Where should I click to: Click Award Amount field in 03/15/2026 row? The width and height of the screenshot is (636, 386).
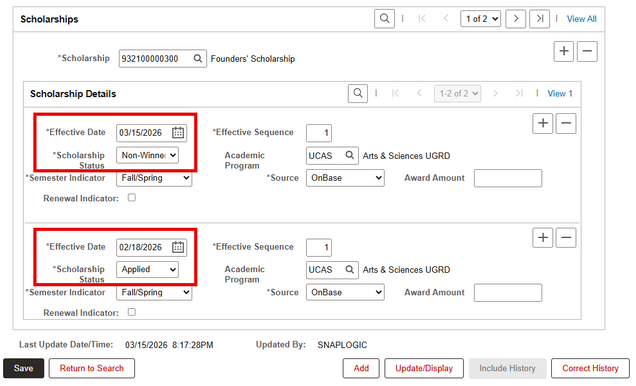508,178
